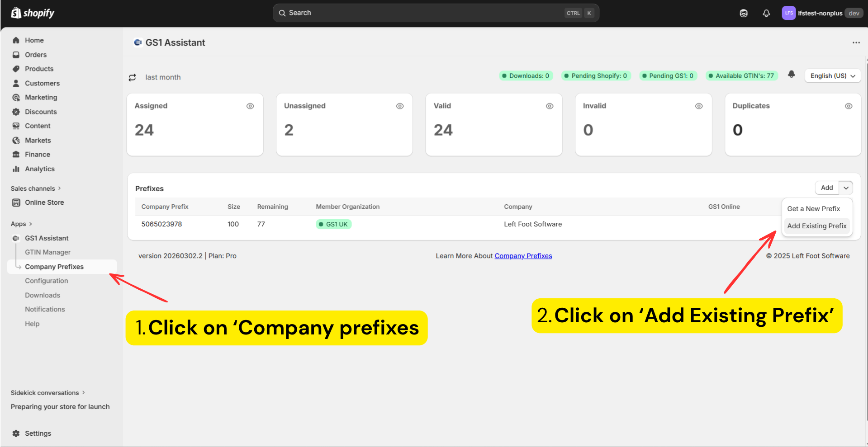Click the Downloads: 0 badge
This screenshot has height=447, width=868.
[x=526, y=76]
